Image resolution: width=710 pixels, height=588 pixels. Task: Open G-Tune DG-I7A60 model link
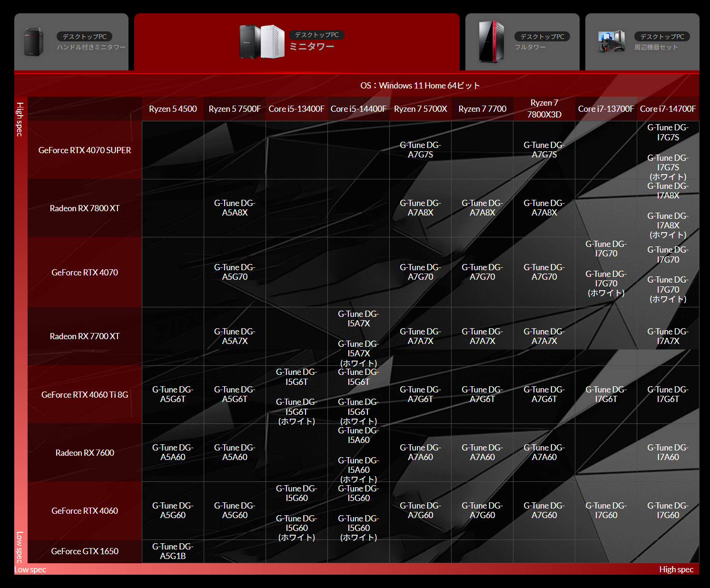pos(668,452)
